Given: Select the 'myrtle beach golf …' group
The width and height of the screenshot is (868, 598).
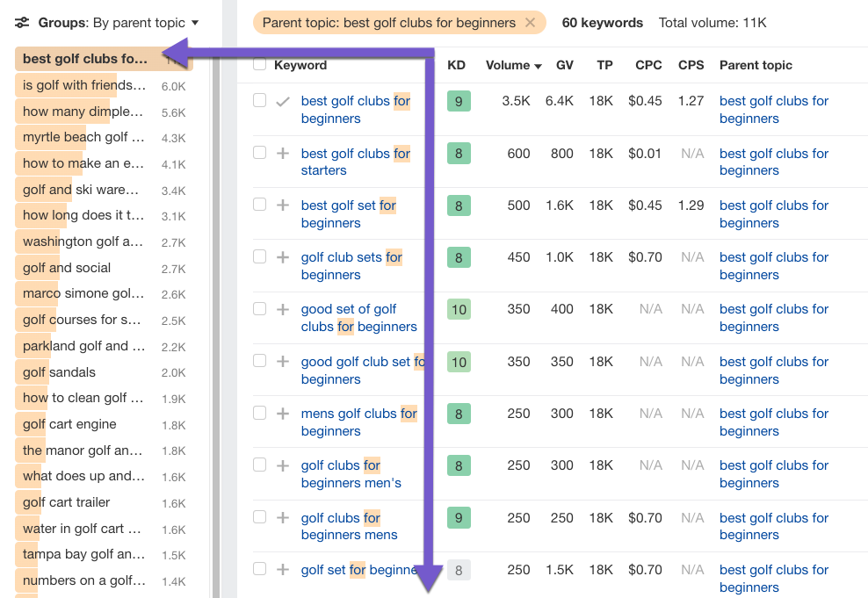Looking at the screenshot, I should 104,137.
